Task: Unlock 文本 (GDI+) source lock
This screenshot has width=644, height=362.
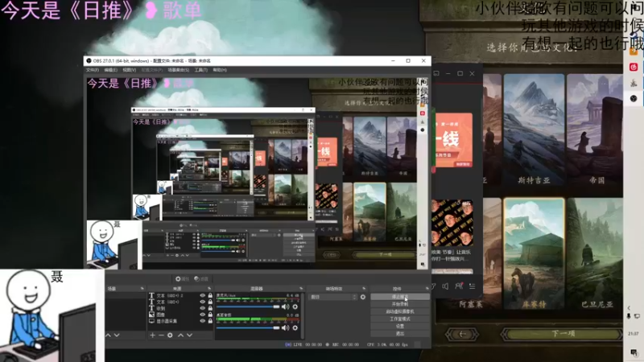Action: (210, 302)
